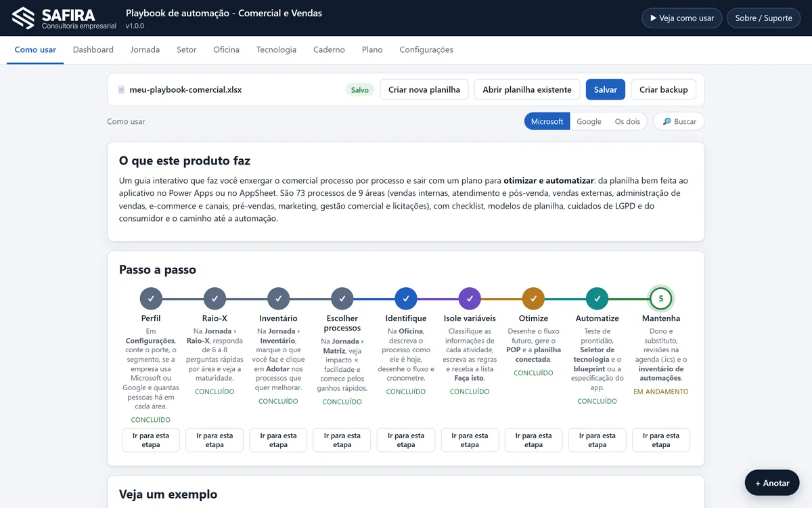Image resolution: width=812 pixels, height=508 pixels.
Task: Select the Como usar tab
Action: pos(35,49)
